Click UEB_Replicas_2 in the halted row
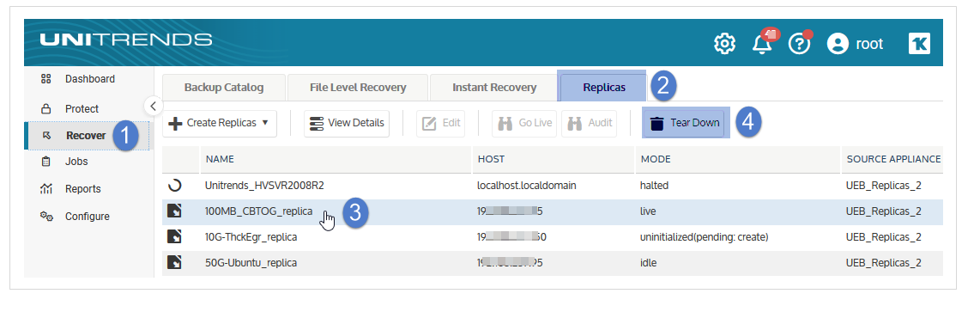 884,186
